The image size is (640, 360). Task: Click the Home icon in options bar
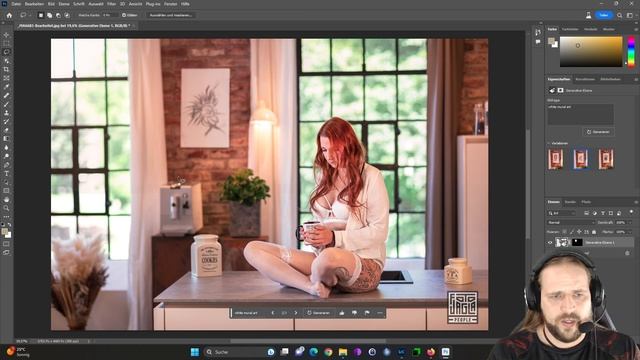(9, 15)
